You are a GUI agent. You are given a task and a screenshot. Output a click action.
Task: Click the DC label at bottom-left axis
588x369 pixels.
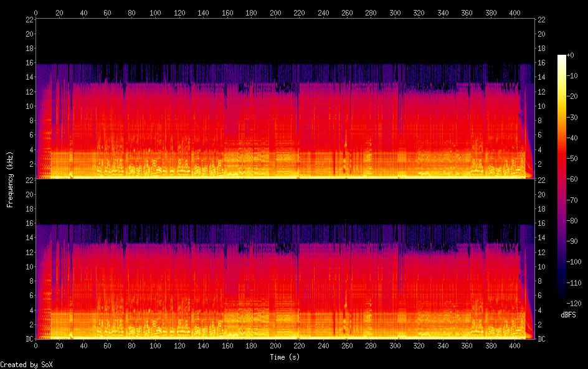[28, 339]
